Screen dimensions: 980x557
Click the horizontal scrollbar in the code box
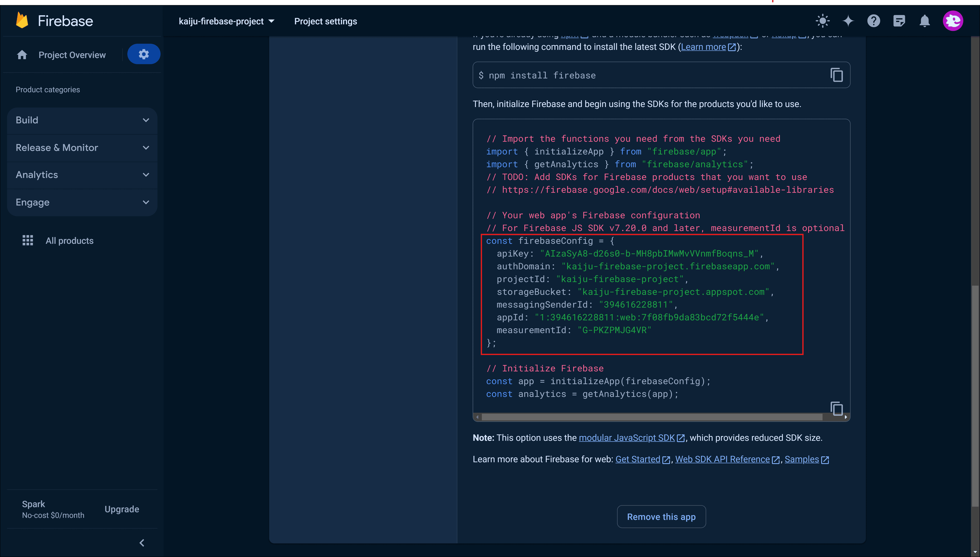pyautogui.click(x=652, y=417)
